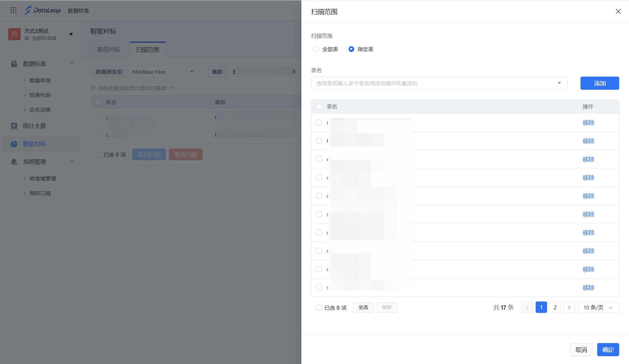Click the DataLeap logo

[43, 10]
